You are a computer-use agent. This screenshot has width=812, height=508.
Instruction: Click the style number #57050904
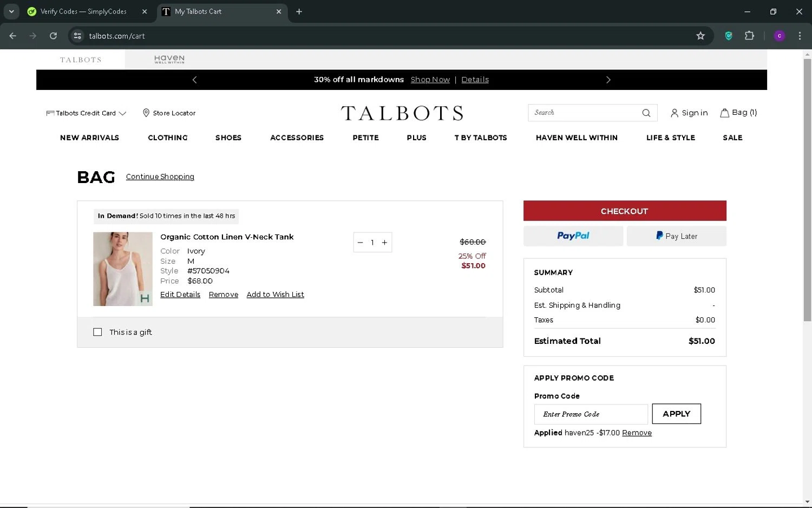(x=208, y=271)
